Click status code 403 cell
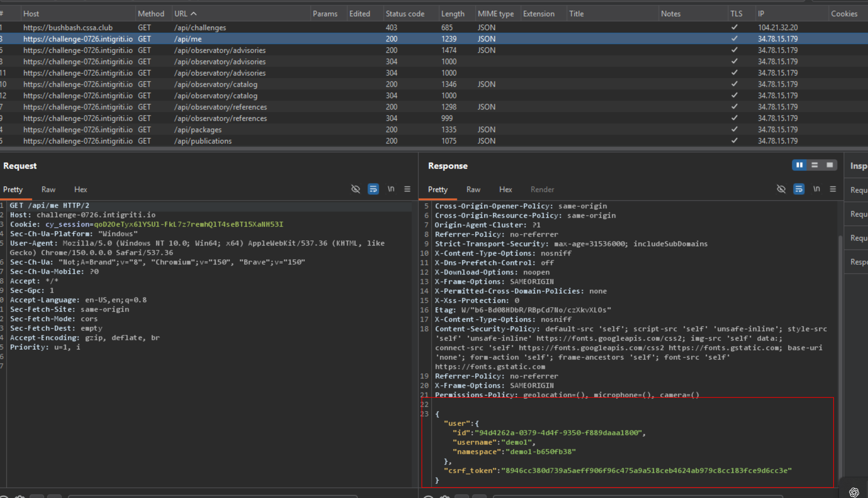Screen dimensions: 868x498 point(391,27)
